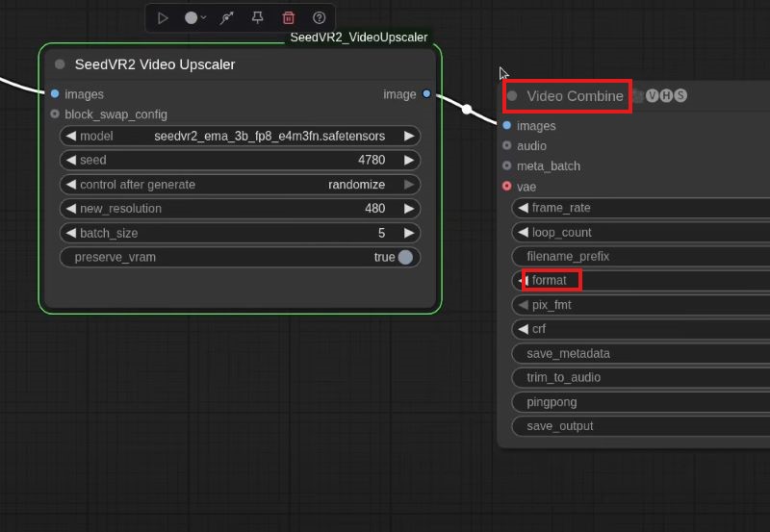Open the model dropdown on SeedVR2 upscaler
This screenshot has width=770, height=532.
(241, 136)
